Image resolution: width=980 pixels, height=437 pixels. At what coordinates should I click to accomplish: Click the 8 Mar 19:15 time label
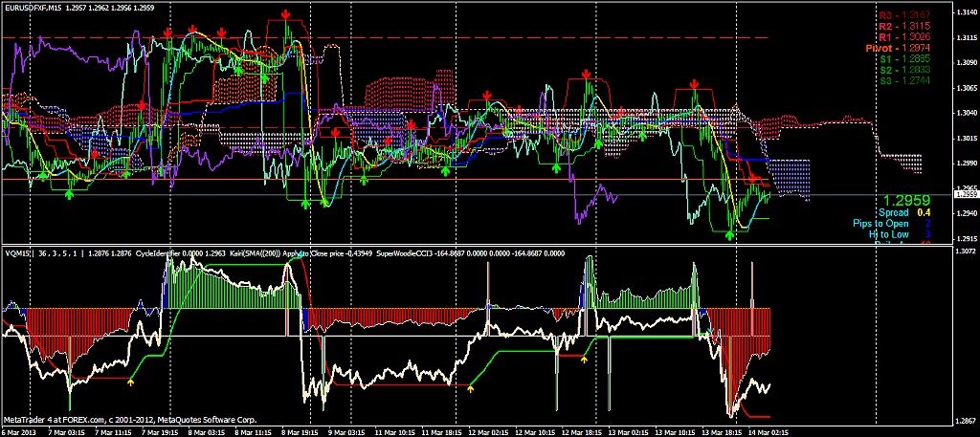300,432
